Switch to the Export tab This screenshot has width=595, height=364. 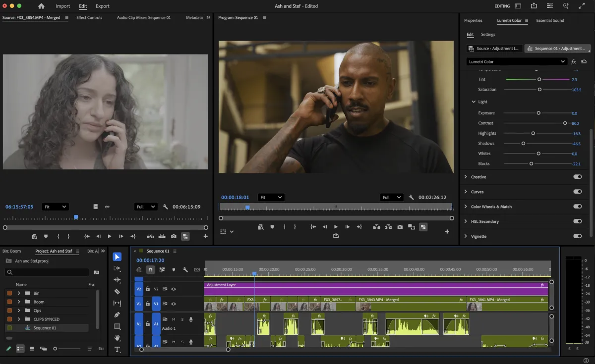point(103,6)
